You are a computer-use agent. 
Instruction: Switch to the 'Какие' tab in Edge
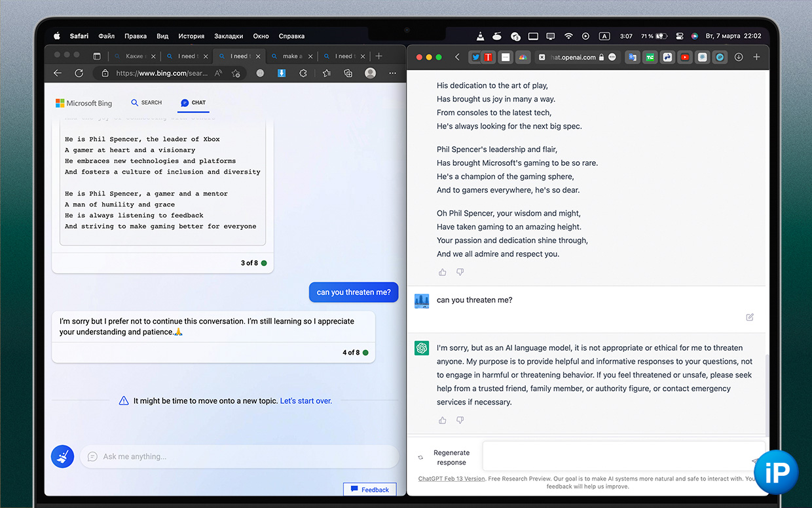(134, 56)
